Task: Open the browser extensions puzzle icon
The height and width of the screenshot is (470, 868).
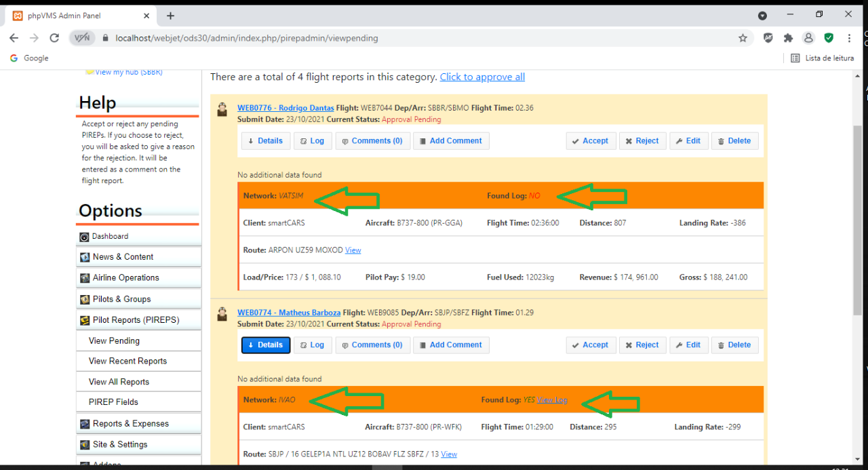Action: pyautogui.click(x=788, y=38)
